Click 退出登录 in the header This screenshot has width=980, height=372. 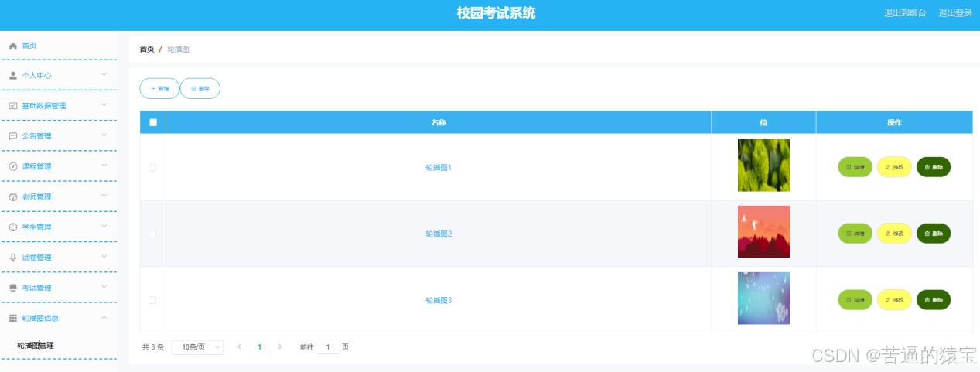coord(955,13)
